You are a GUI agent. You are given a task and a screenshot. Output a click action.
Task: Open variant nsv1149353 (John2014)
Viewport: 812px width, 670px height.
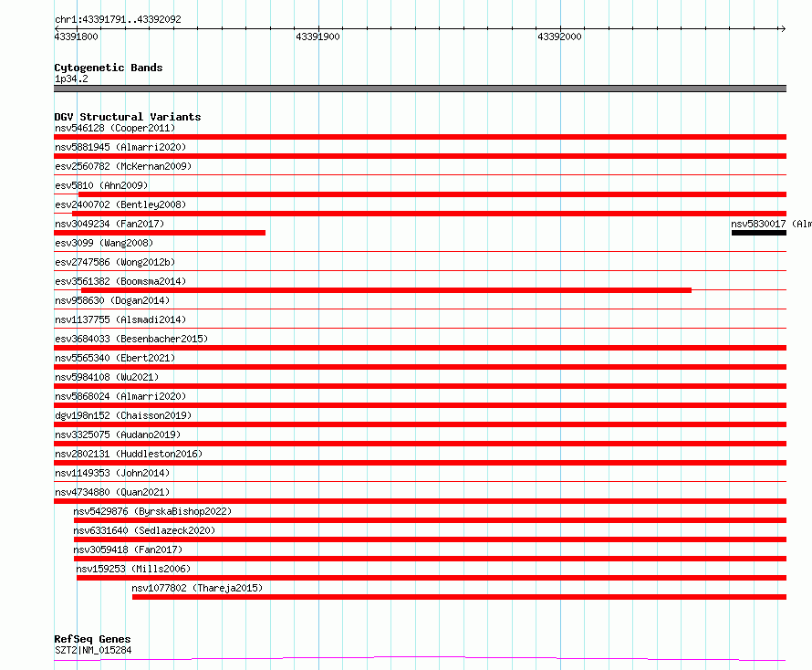pos(112,473)
